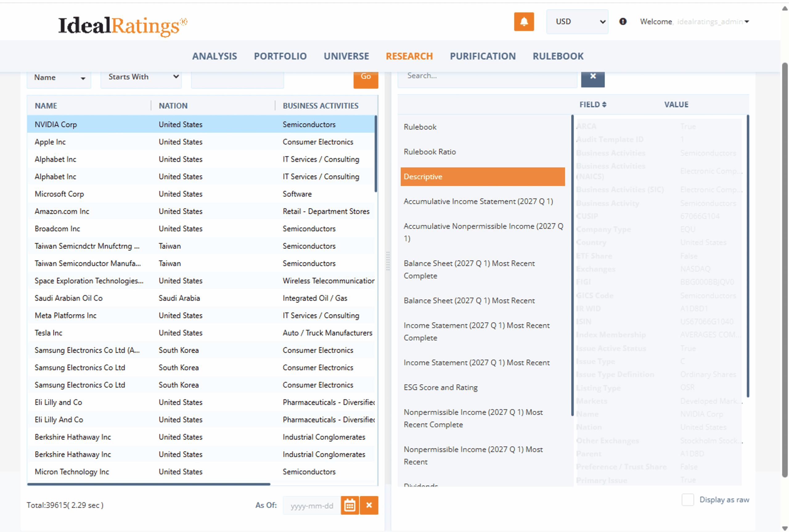Select the Apple Inc row
Screen dimensions: 789x532
[201, 141]
